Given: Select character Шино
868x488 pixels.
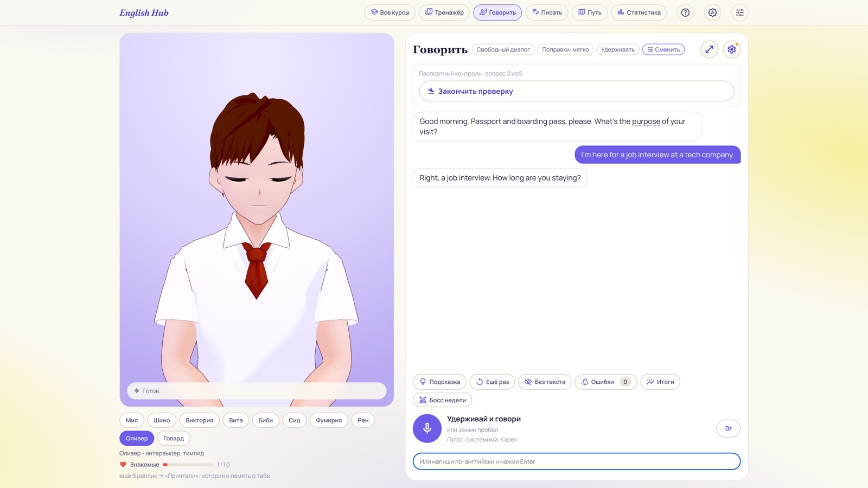Looking at the screenshot, I should pos(162,420).
